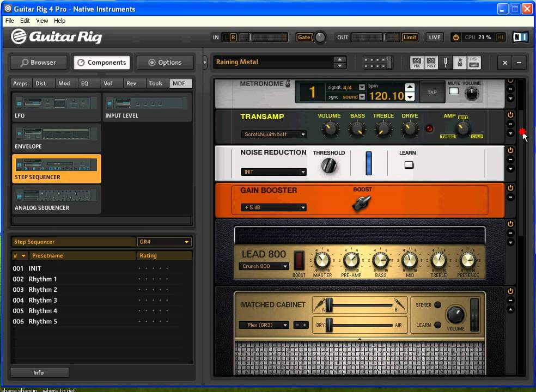Screen dimensions: 536x392
Task: Toggle HI quality mode
Action: click(500, 37)
